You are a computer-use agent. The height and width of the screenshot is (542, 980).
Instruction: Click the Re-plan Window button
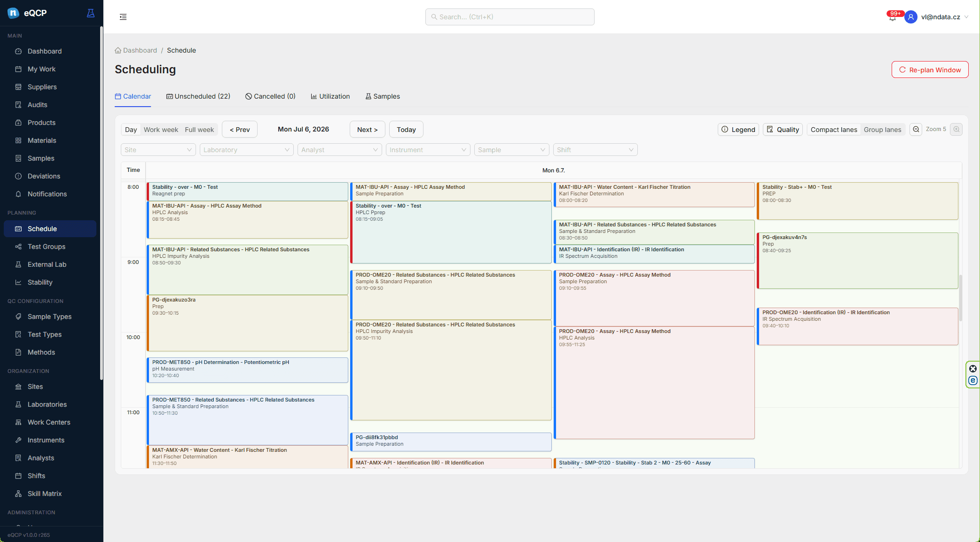[x=930, y=70]
